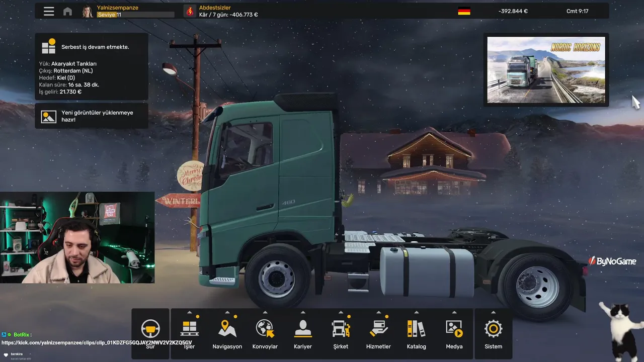Open the Şirket company menu
Image resolution: width=644 pixels, height=362 pixels.
coord(341,333)
